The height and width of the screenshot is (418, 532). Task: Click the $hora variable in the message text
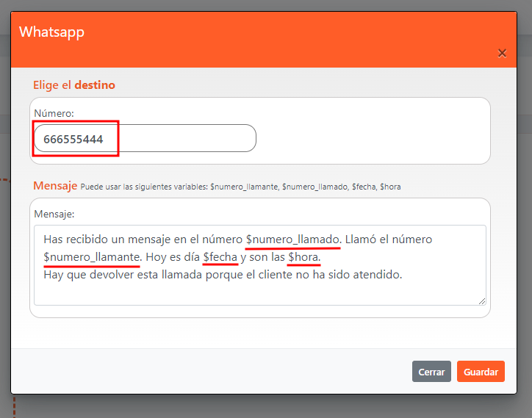tap(303, 257)
